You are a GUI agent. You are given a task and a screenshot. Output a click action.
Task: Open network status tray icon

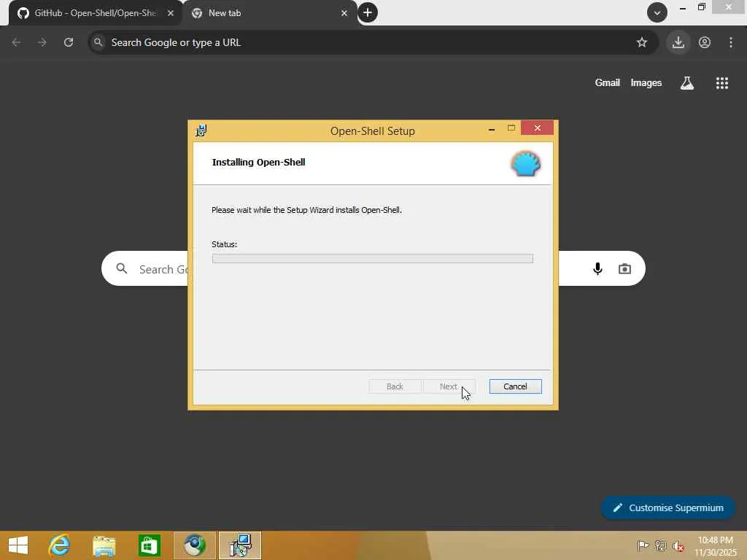660,545
